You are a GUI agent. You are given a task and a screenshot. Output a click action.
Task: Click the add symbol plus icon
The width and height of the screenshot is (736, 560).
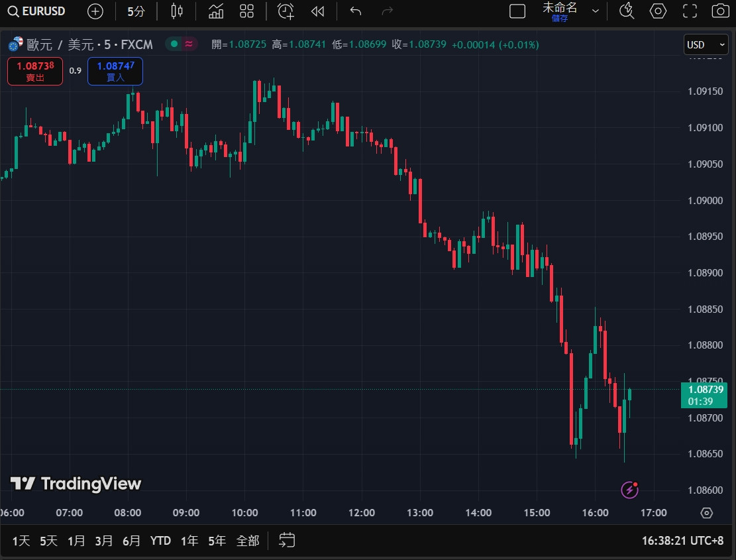point(95,11)
